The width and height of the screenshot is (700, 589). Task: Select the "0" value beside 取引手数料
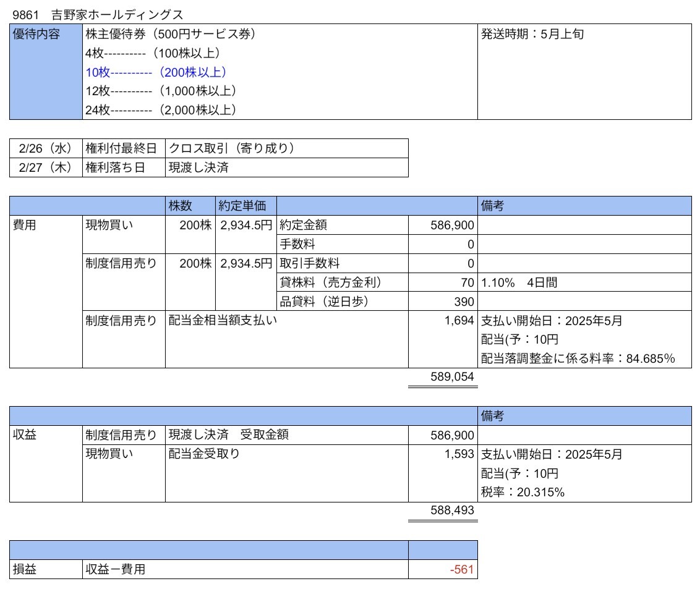coord(471,263)
